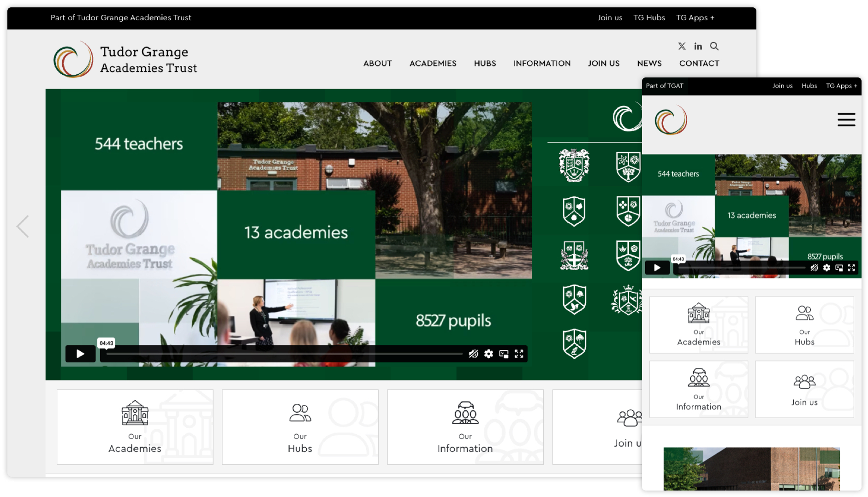Viewport: 868px width, 497px height.
Task: Enter fullscreen on the mobile video player
Action: click(x=851, y=267)
